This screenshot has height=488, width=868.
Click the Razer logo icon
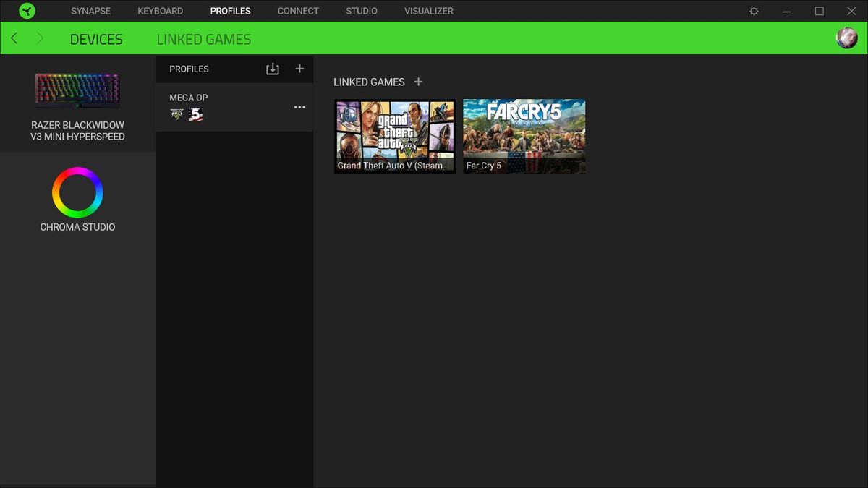(27, 11)
